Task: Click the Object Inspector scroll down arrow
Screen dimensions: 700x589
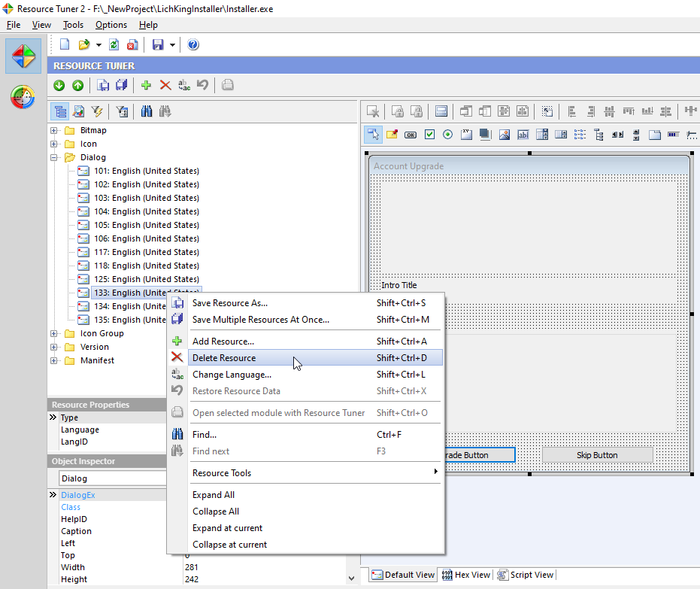Action: (351, 578)
